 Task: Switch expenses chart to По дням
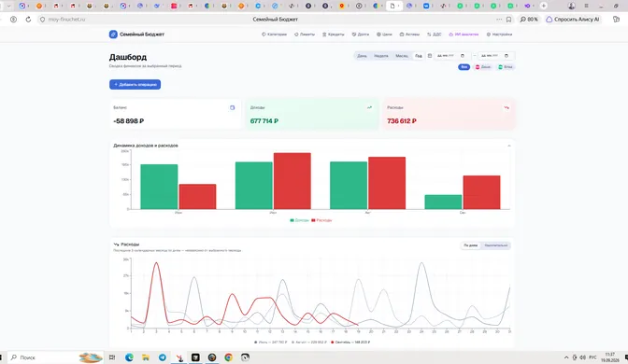pyautogui.click(x=471, y=245)
